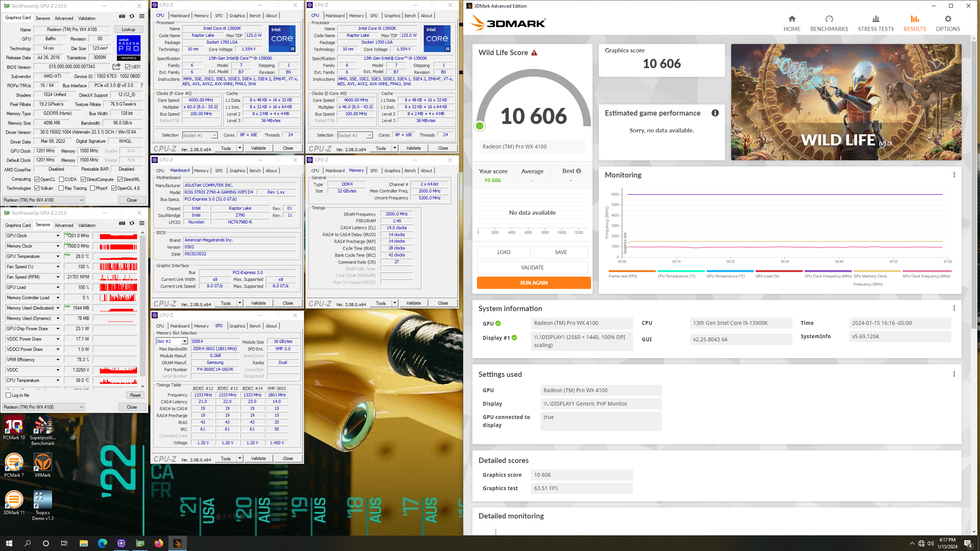Open 3DMark 11 desktop shortcut
Viewport: 980px width, 551px height.
pos(14,503)
